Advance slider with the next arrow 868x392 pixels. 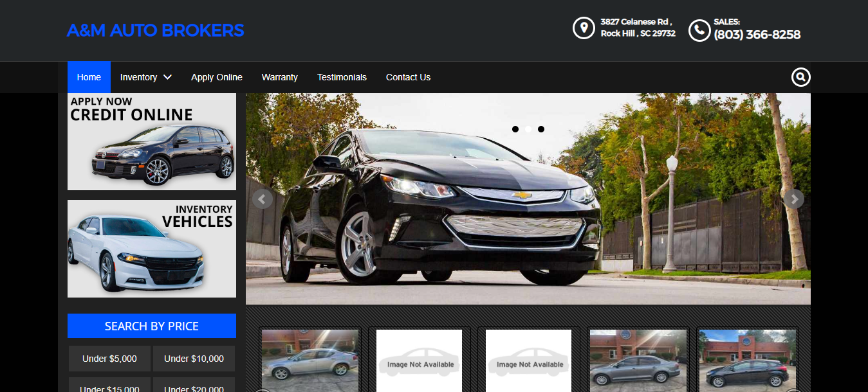[x=794, y=199]
